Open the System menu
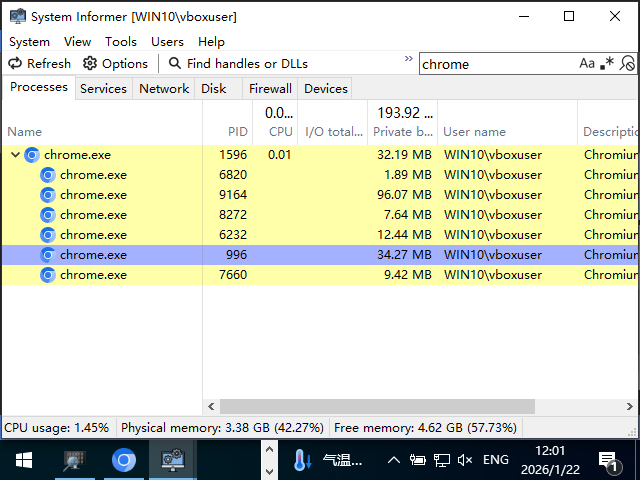Viewport: 640px width, 480px height. 29,42
